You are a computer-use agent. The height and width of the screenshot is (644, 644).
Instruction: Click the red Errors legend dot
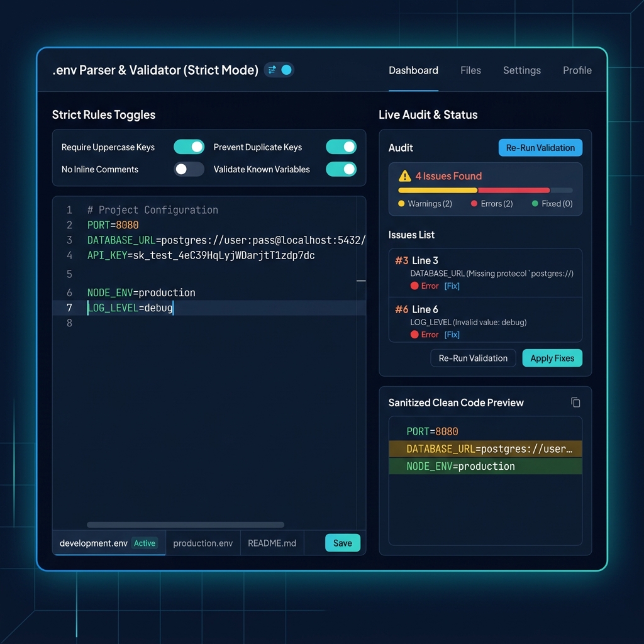pos(474,204)
